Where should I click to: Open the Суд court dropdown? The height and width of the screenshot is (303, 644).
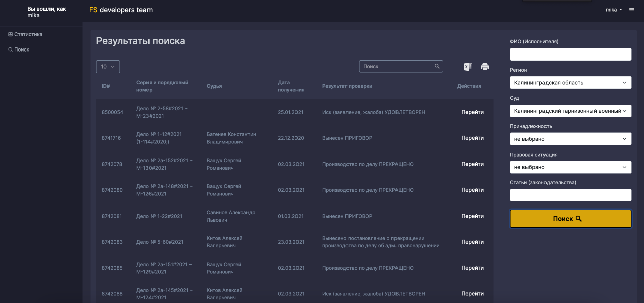[x=570, y=111]
